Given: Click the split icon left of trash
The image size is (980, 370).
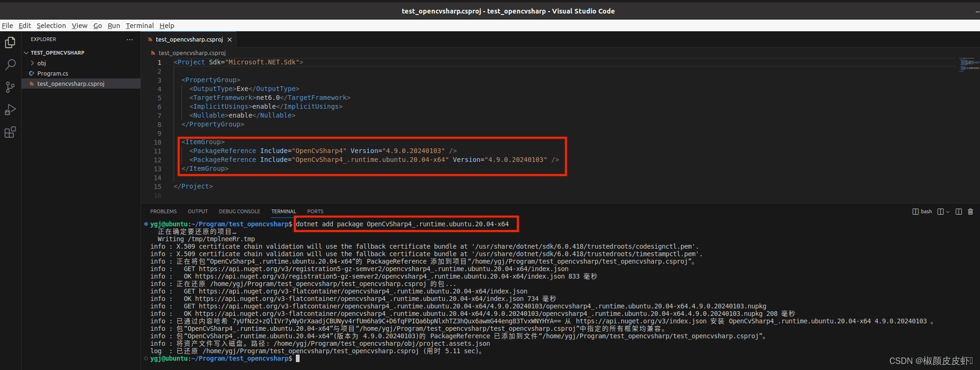Looking at the screenshot, I should click(x=959, y=211).
